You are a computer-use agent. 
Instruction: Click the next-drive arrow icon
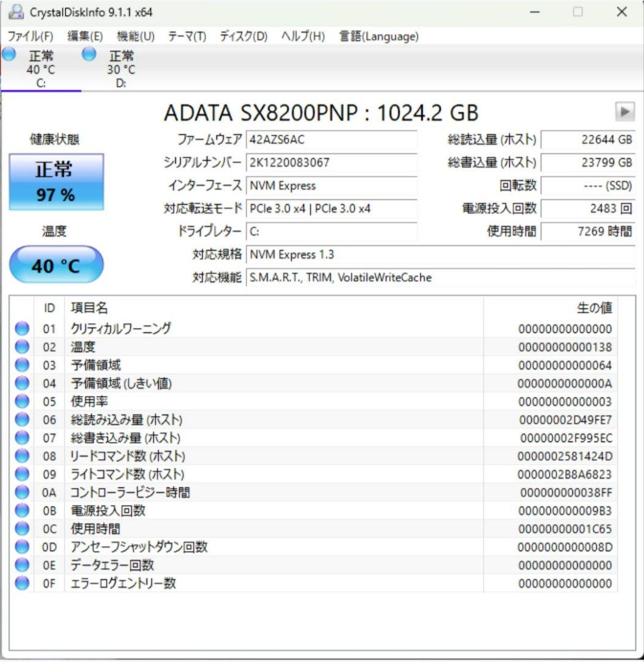pos(626,113)
